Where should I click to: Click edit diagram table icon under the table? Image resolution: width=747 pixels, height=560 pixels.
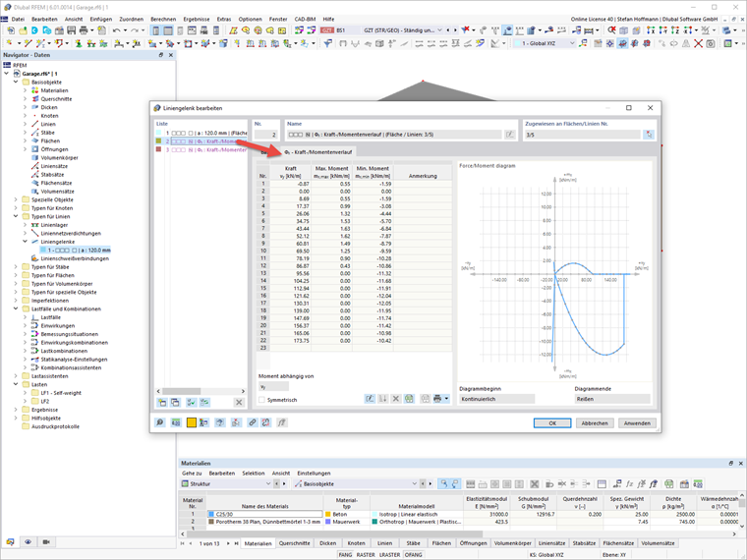(x=370, y=399)
